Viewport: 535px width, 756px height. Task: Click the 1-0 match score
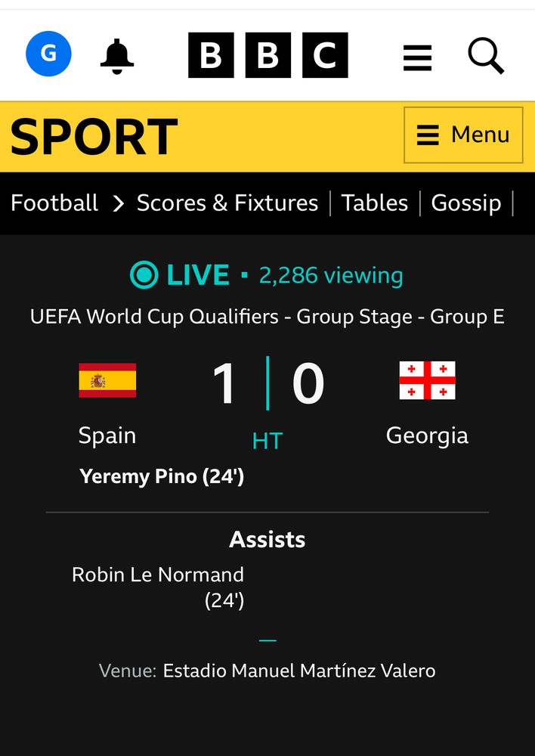(267, 383)
